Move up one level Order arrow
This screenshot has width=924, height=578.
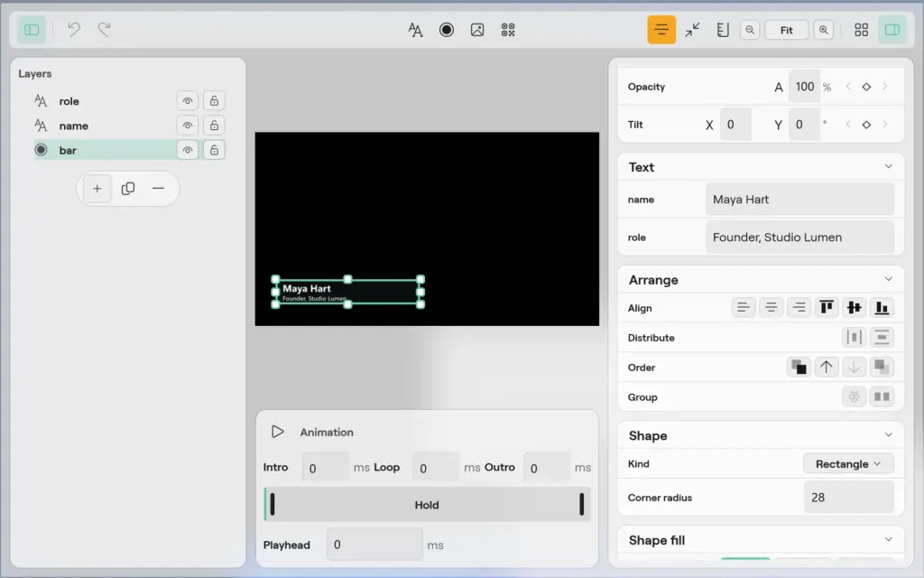tap(827, 367)
